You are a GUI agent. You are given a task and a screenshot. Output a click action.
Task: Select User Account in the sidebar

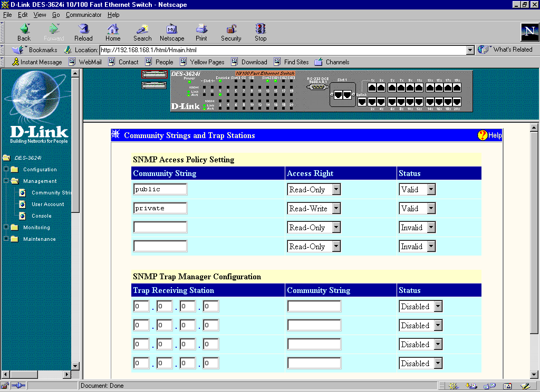47,204
